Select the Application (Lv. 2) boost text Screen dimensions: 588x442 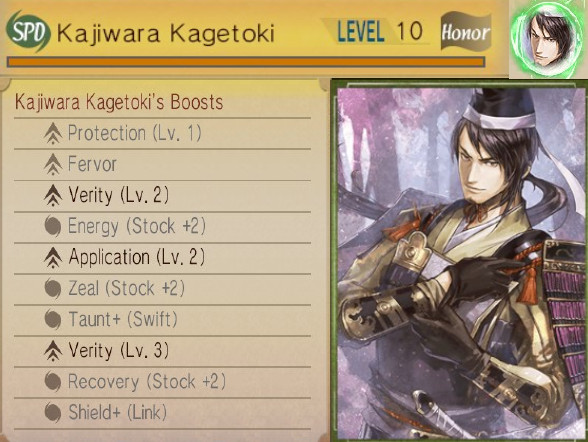coord(137,258)
